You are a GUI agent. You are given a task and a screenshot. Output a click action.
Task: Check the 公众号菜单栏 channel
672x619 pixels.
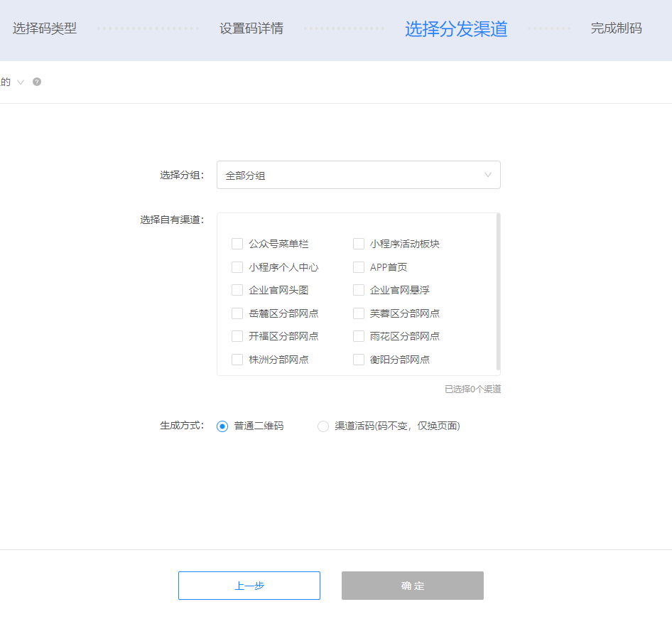(237, 244)
